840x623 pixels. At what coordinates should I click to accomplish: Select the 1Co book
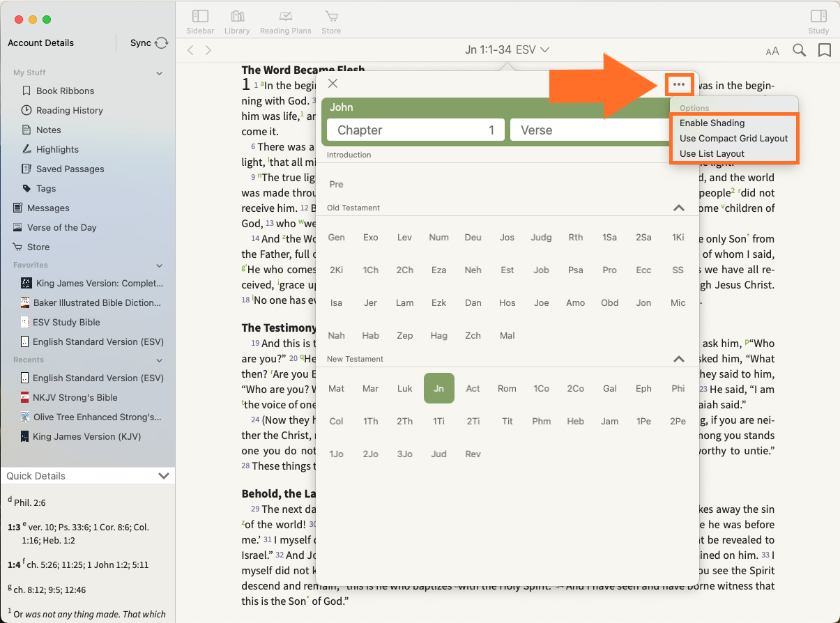pos(541,388)
